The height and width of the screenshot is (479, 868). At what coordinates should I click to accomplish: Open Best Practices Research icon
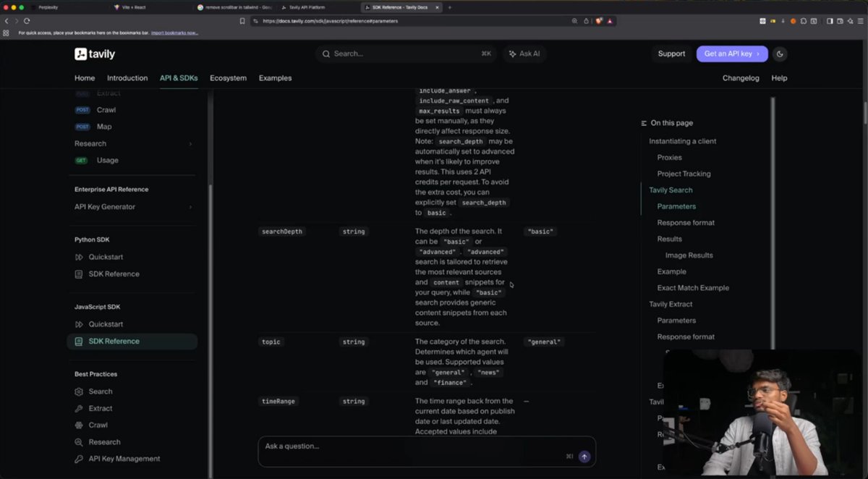coord(79,442)
